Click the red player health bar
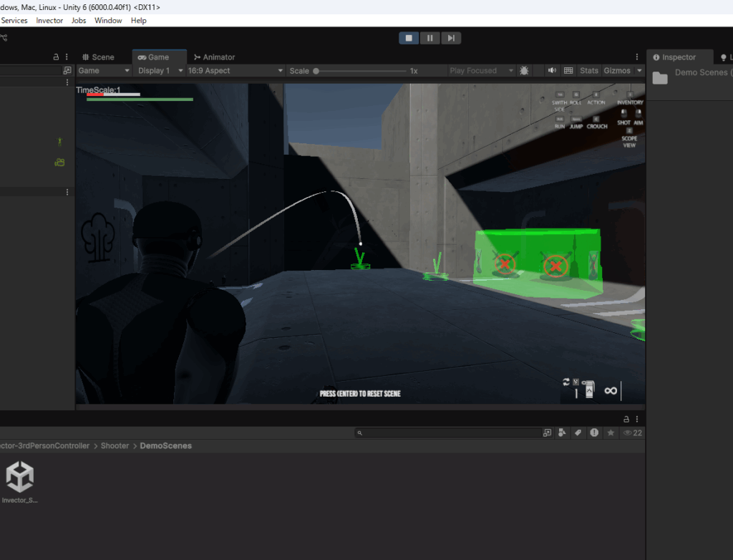The image size is (733, 560). click(95, 95)
